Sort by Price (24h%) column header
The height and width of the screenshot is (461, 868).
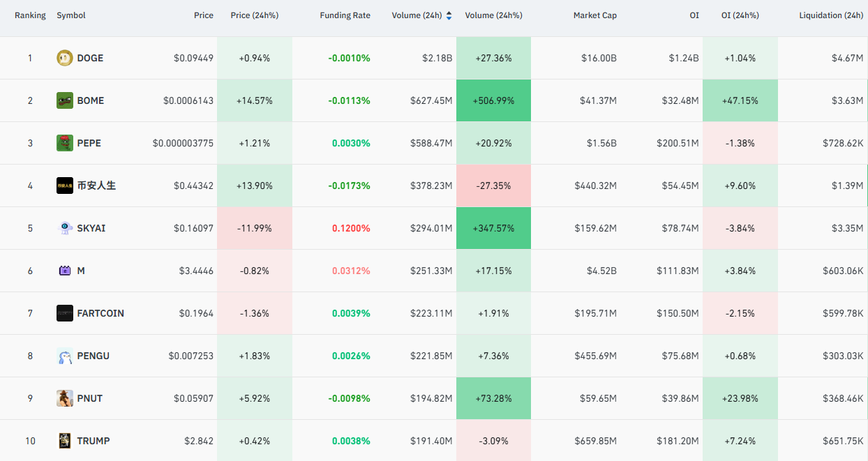point(255,15)
